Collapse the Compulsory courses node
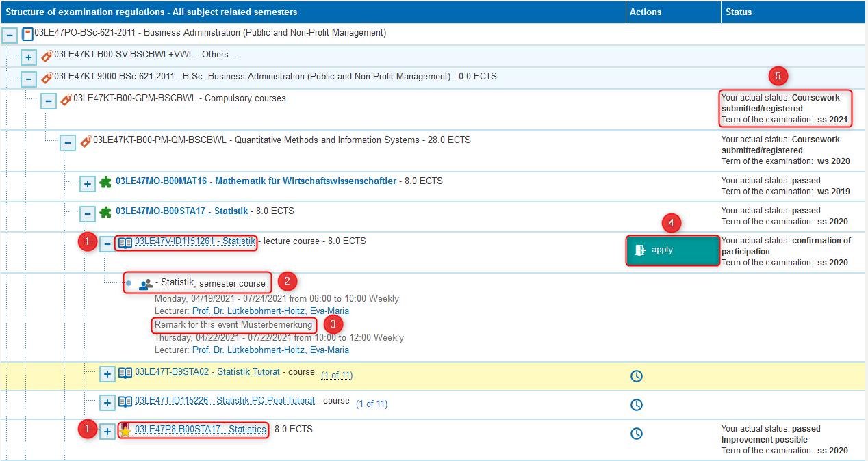The width and height of the screenshot is (868, 461). (x=48, y=101)
